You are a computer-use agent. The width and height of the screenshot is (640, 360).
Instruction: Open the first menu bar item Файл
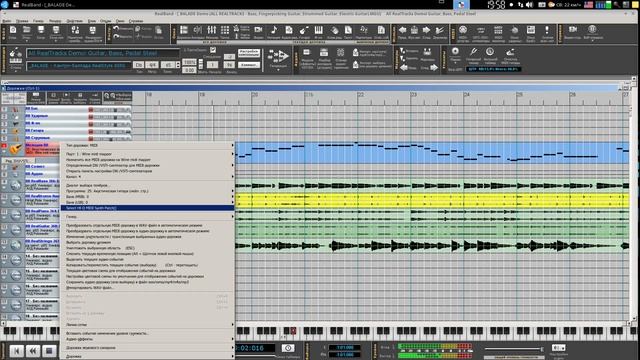[x=7, y=21]
